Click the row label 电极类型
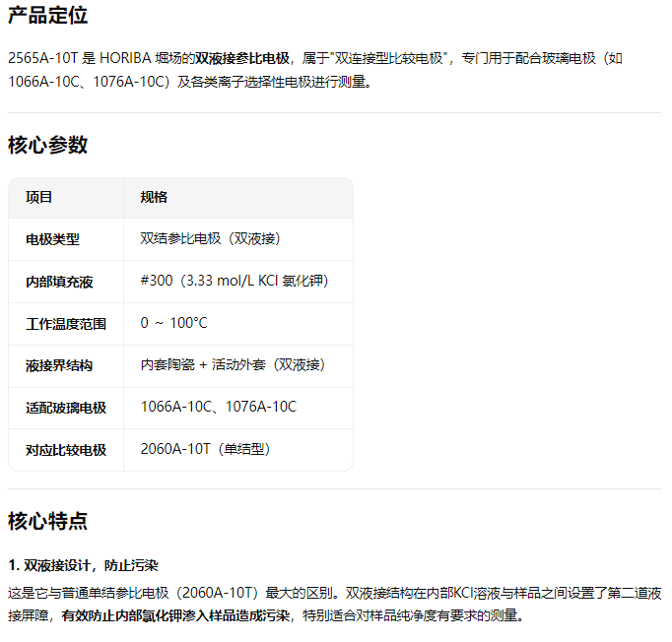 pos(52,239)
